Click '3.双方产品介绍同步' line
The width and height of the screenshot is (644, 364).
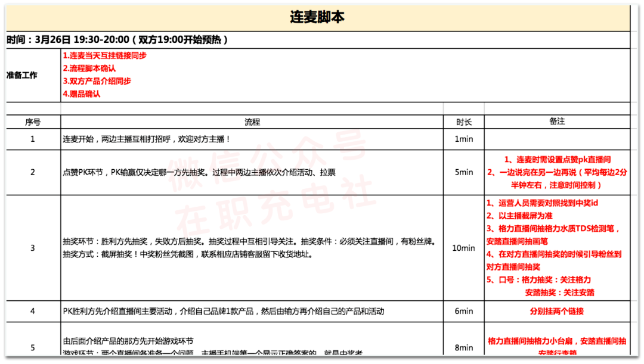(x=97, y=81)
